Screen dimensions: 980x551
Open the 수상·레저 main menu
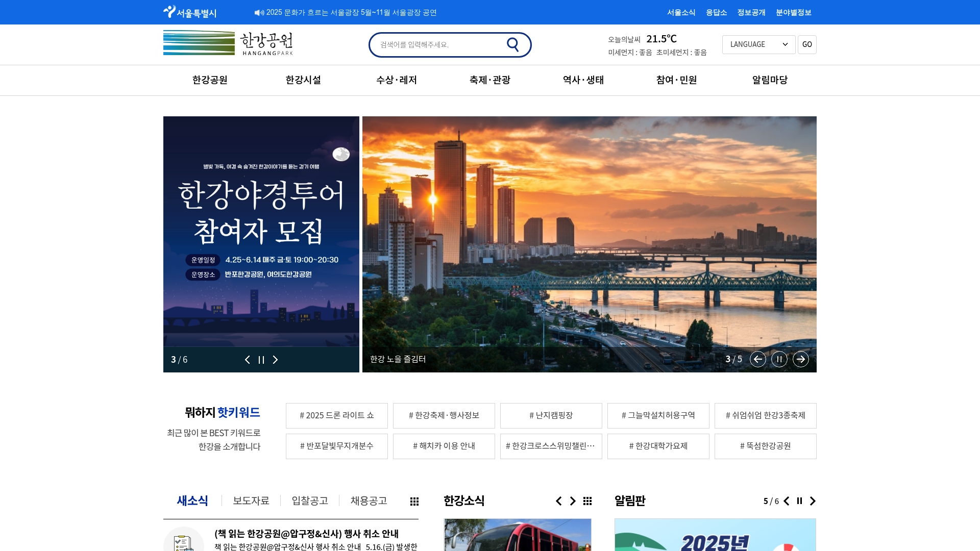(397, 80)
